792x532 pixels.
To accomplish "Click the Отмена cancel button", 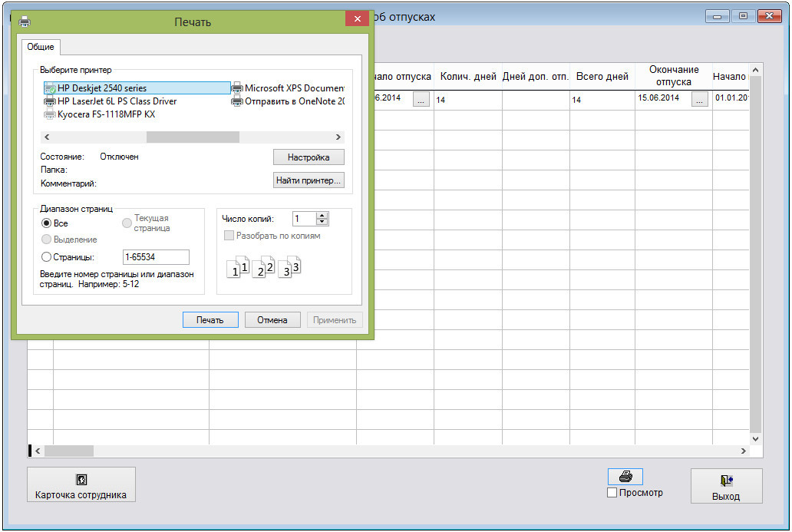I will coord(272,320).
